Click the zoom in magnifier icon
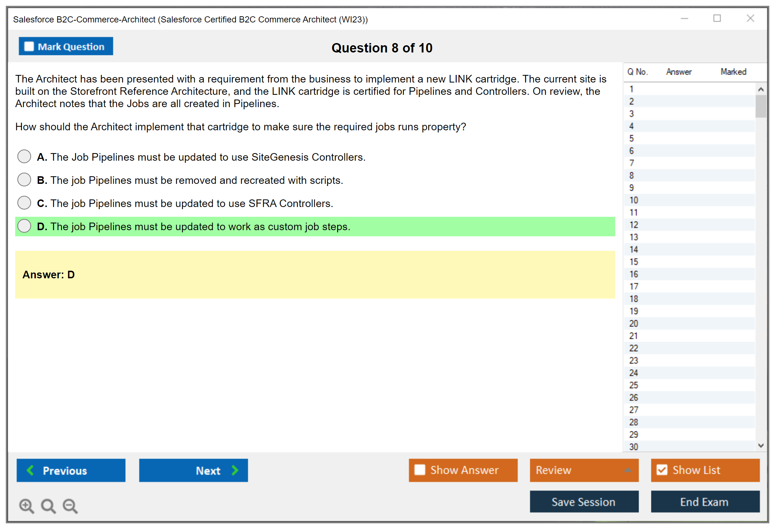This screenshot has width=778, height=532. click(x=26, y=506)
